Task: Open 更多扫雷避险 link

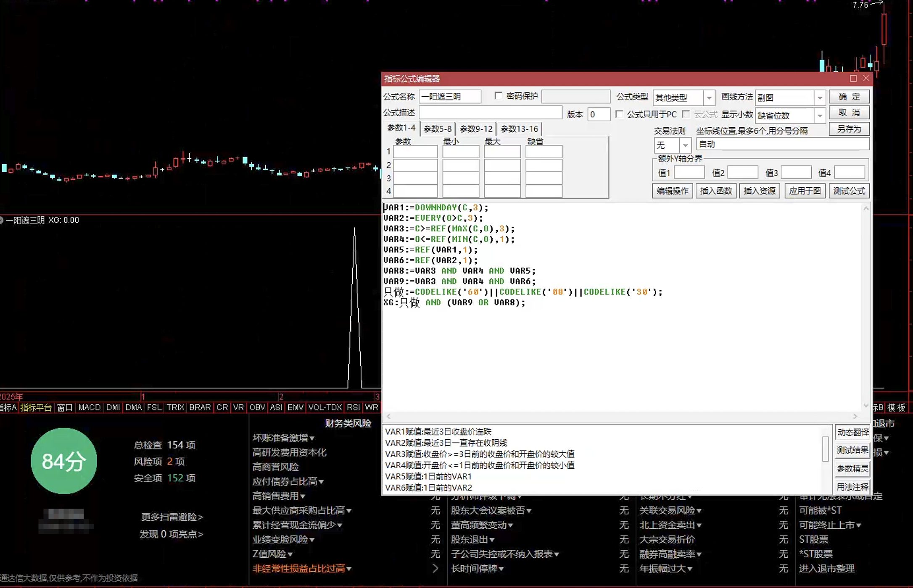Action: [x=172, y=517]
